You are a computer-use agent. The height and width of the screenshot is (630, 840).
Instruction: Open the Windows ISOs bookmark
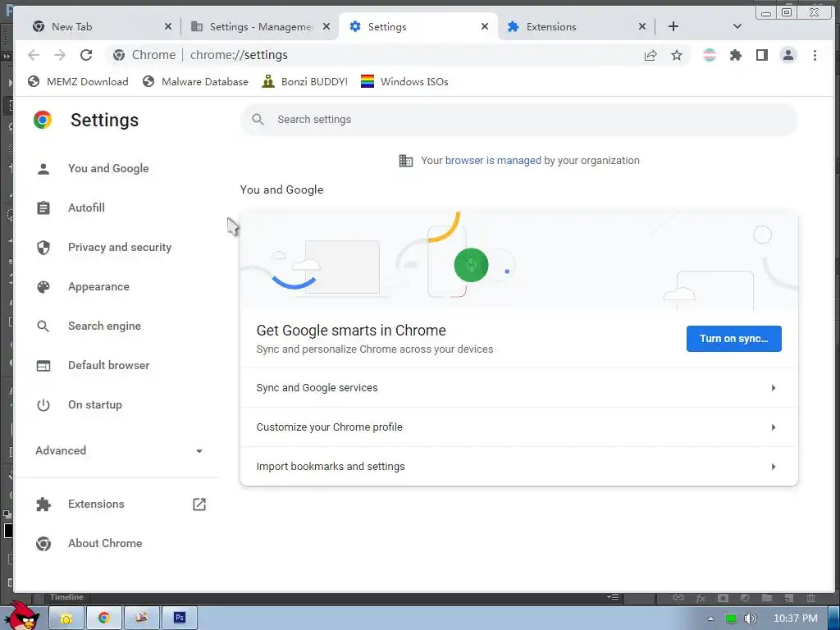point(404,82)
